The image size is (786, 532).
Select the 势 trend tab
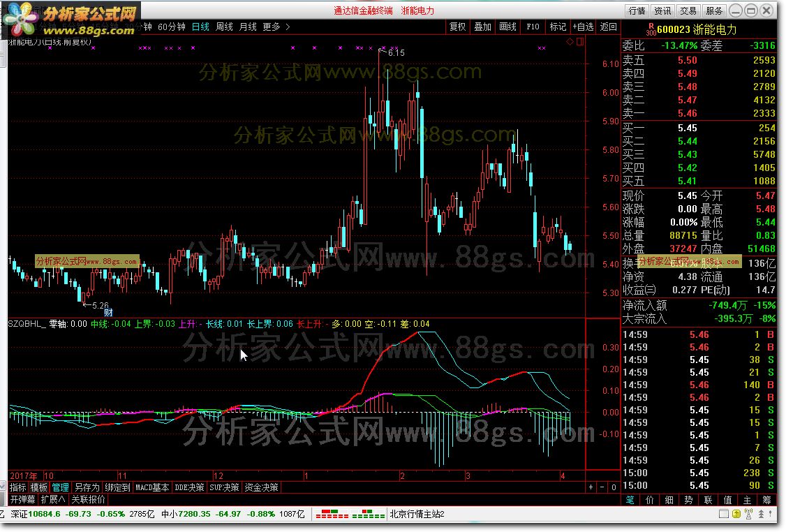pyautogui.click(x=689, y=499)
